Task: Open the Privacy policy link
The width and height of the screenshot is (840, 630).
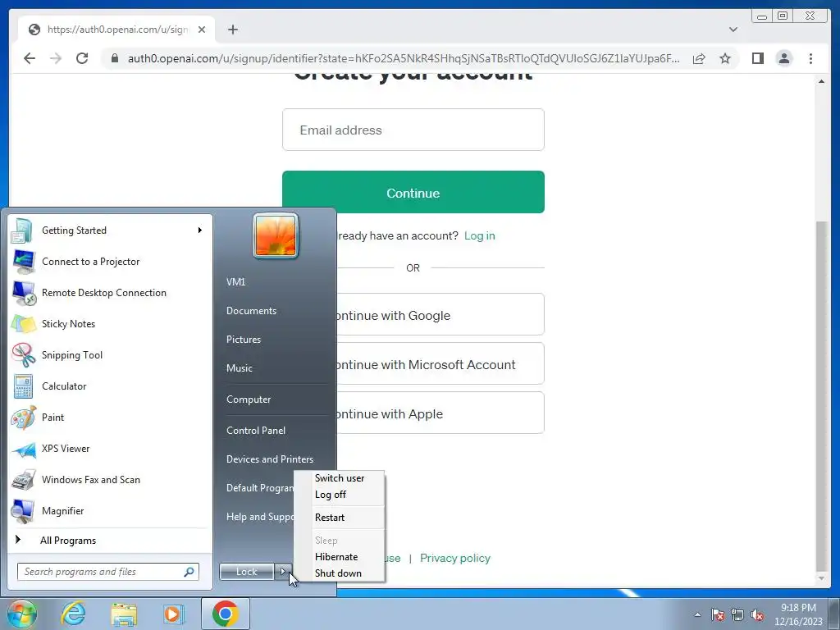Action: (x=454, y=558)
